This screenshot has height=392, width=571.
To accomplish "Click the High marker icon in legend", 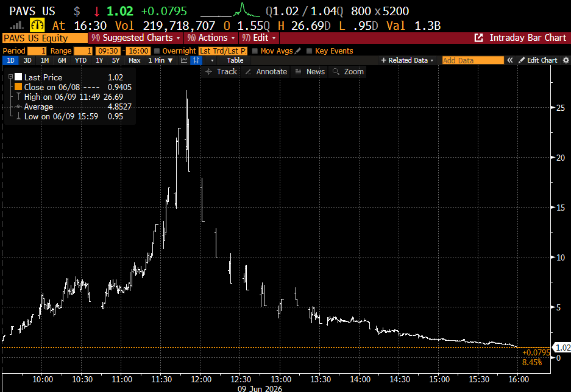I will click(x=18, y=97).
